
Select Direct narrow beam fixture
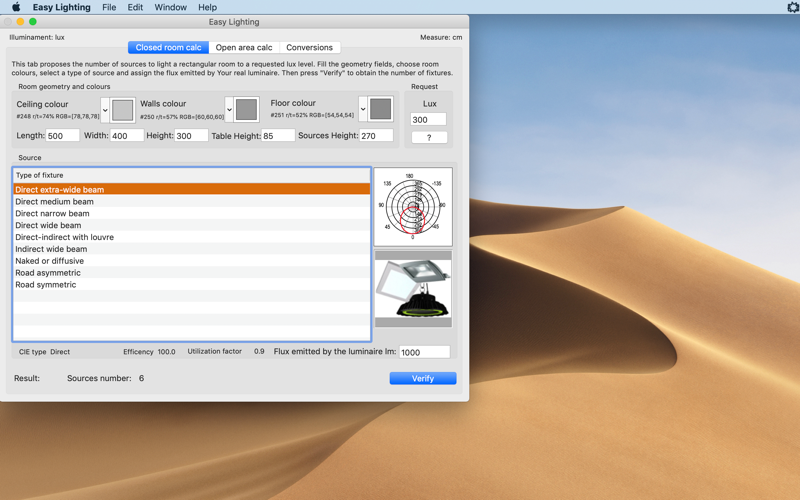(x=191, y=213)
